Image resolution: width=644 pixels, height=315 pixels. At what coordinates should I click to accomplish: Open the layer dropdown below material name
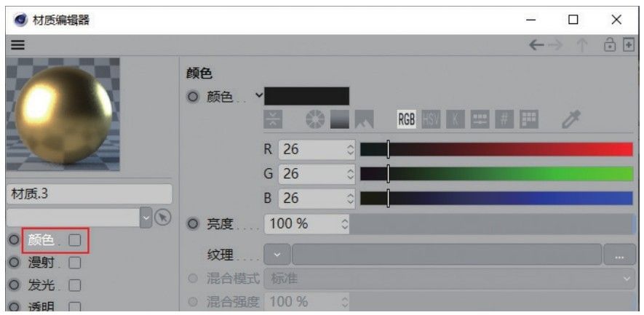[145, 217]
